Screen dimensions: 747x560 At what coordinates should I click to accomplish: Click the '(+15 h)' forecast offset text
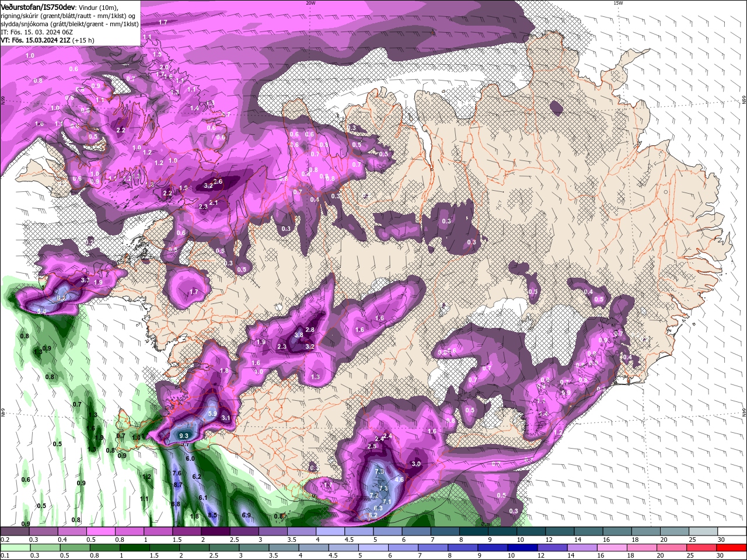click(83, 40)
